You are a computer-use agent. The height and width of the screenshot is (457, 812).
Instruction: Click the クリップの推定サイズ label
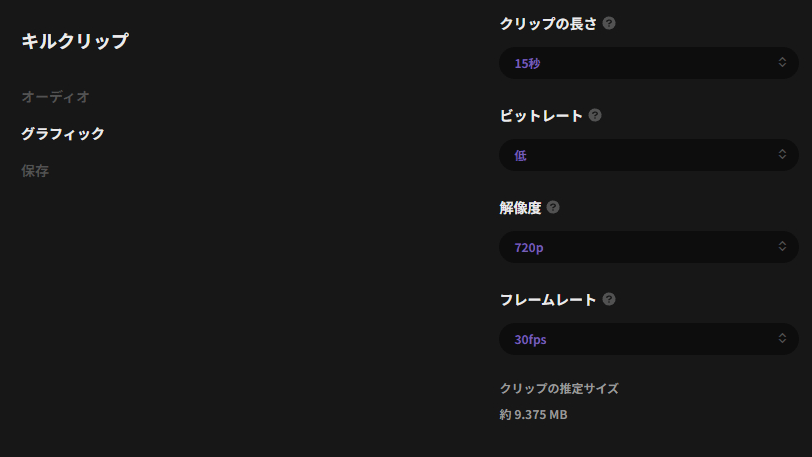point(558,388)
